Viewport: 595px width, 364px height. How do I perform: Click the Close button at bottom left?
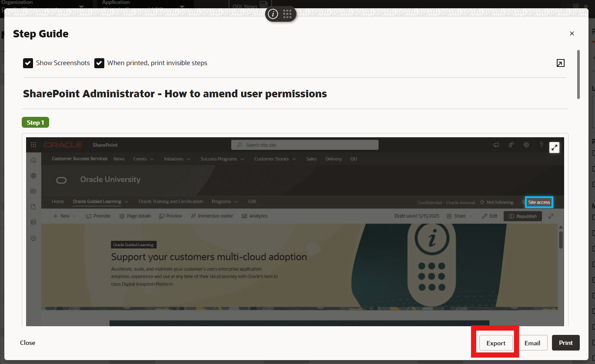(27, 343)
